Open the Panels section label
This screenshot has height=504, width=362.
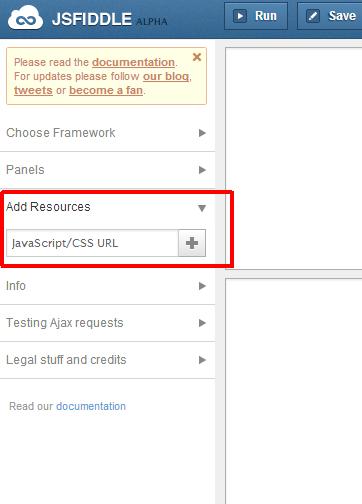(25, 170)
